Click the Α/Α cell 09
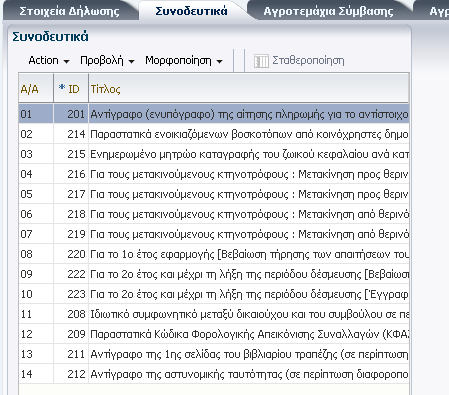The image size is (449, 395). [36, 274]
